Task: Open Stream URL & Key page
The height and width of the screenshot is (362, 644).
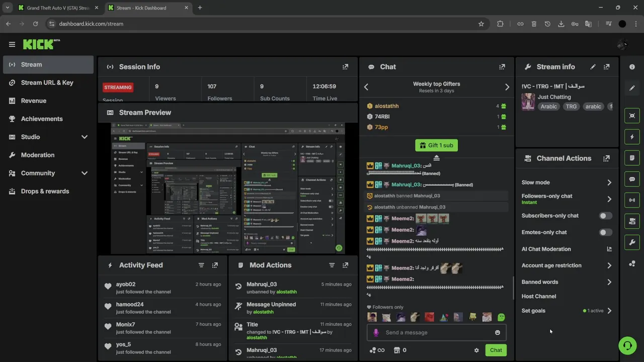Action: coord(48,82)
